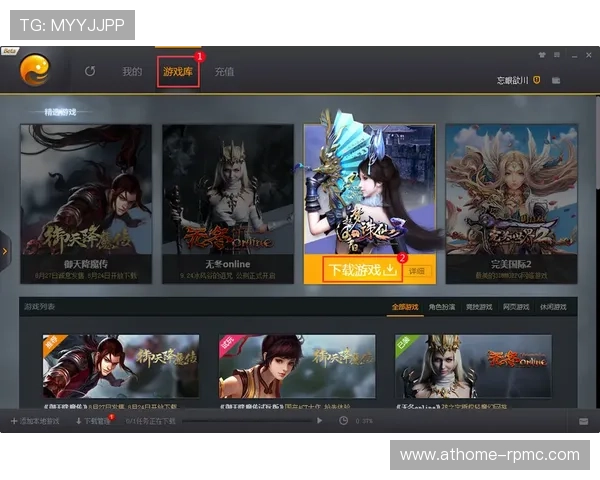Switch to the 游戏库 tab
Viewport: 600px width, 480px height.
[x=178, y=72]
